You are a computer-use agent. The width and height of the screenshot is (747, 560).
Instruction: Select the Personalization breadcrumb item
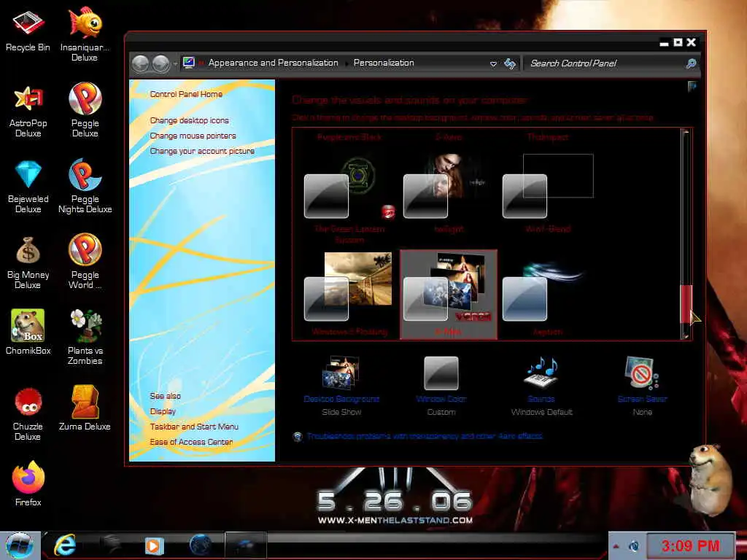pos(384,63)
